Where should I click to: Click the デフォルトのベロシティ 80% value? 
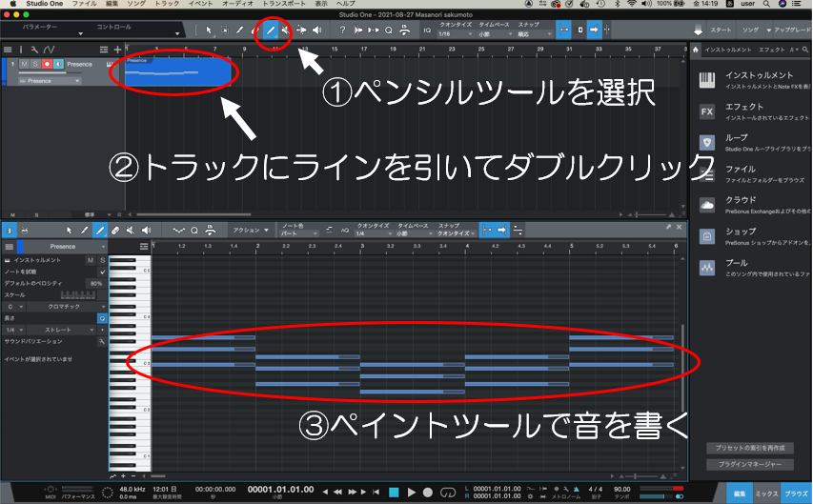(x=96, y=283)
